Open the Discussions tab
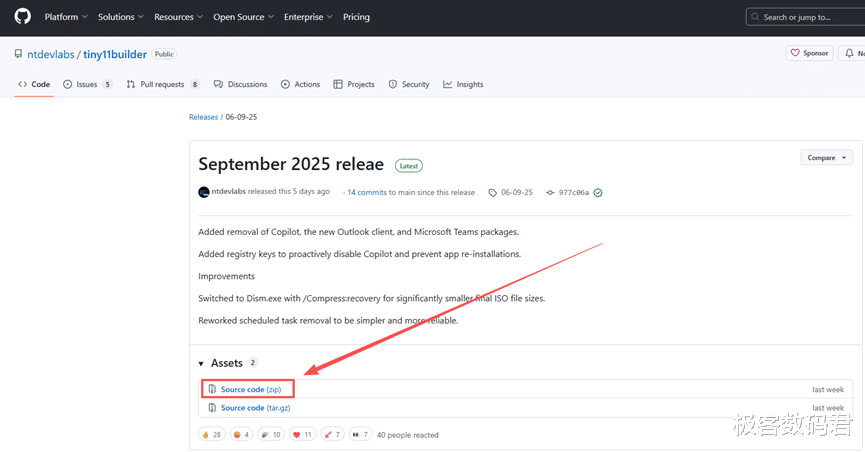The image size is (865, 452). (241, 84)
